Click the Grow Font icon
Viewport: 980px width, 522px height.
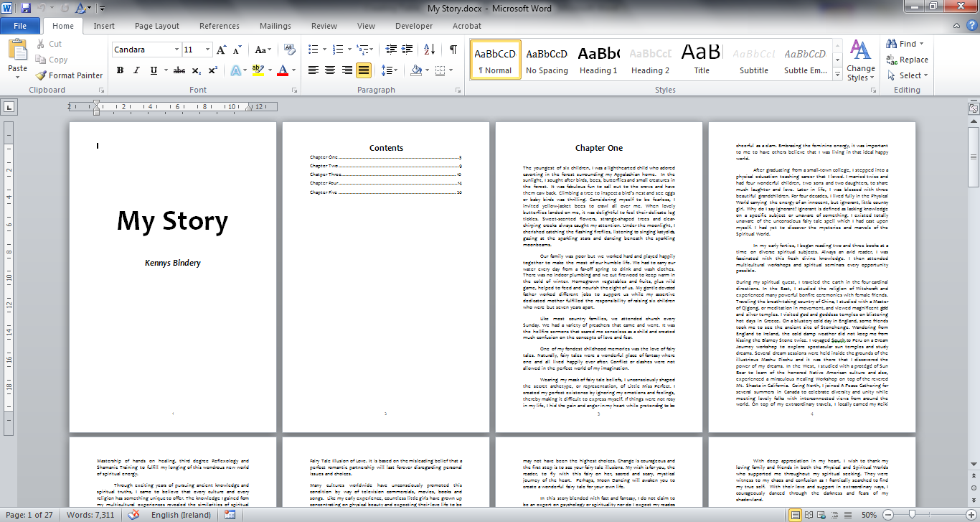(x=221, y=50)
